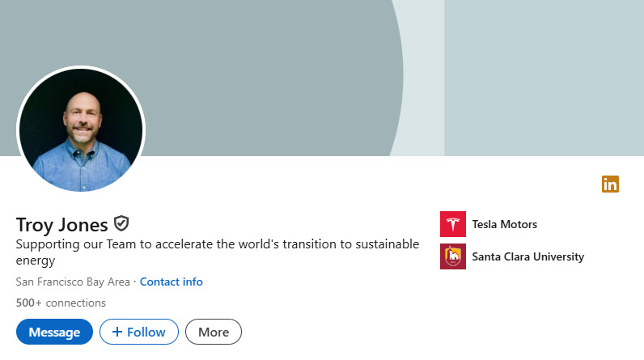Send a message using Message button
The height and width of the screenshot is (360, 644).
point(54,332)
